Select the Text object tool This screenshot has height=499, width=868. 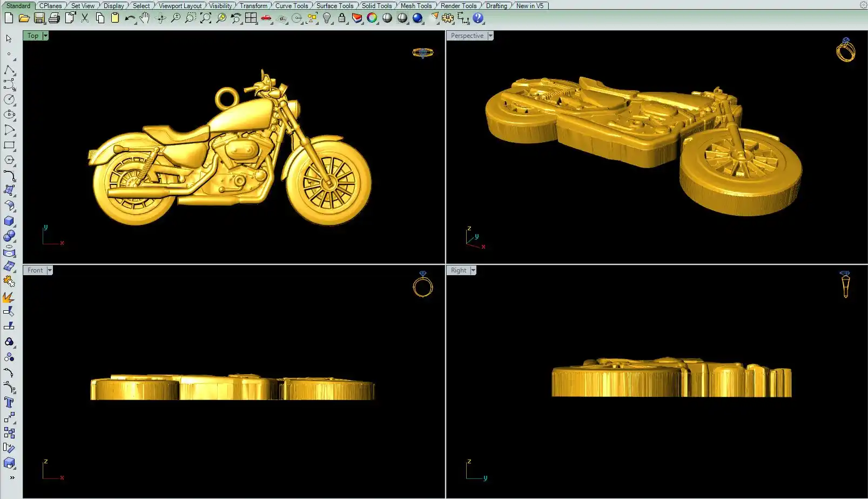pos(9,403)
